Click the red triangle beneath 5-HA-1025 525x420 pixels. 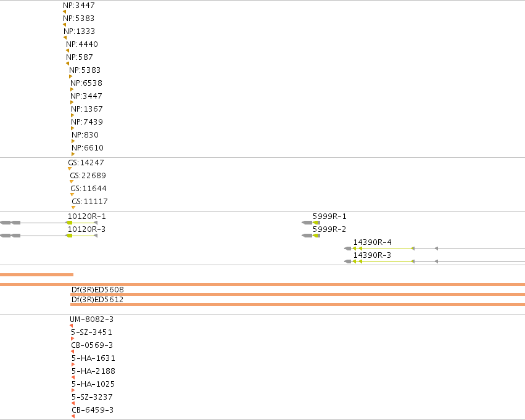[x=73, y=390]
